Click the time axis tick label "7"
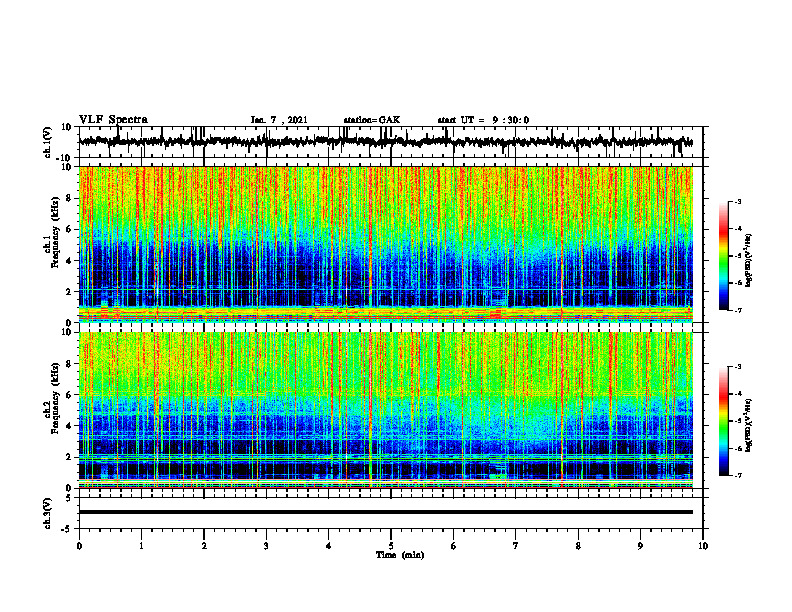Screen dimensions: 792x612 point(516,545)
